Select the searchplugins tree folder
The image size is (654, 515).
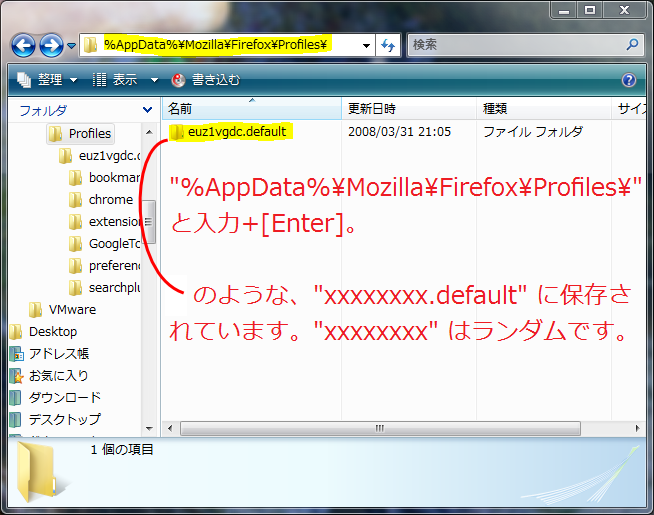point(105,288)
